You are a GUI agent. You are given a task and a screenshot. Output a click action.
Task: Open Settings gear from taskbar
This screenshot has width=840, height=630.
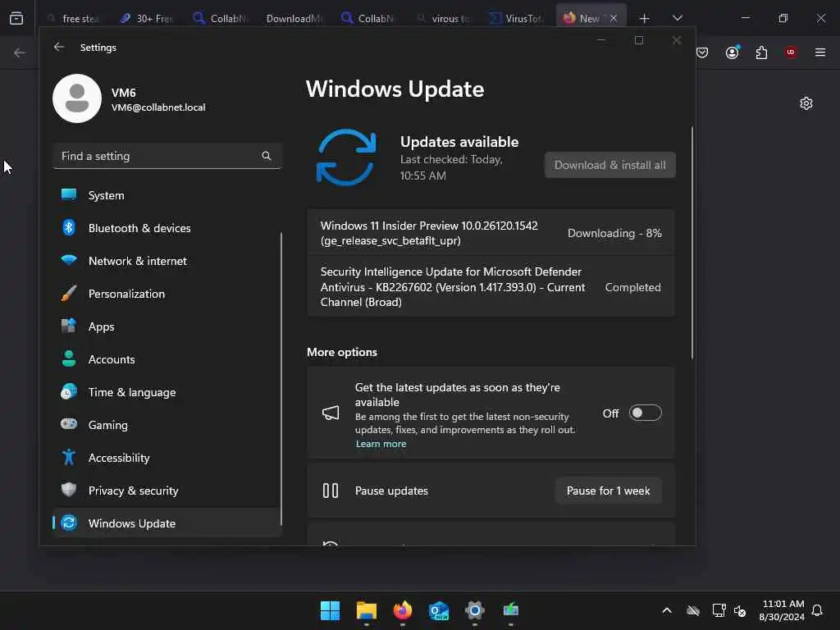point(475,610)
